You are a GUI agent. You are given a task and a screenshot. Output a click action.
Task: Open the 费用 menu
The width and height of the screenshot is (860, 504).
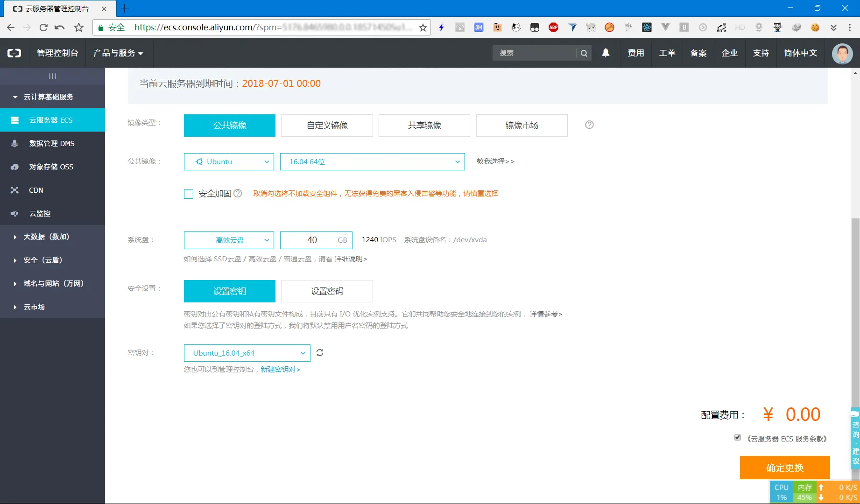[635, 53]
